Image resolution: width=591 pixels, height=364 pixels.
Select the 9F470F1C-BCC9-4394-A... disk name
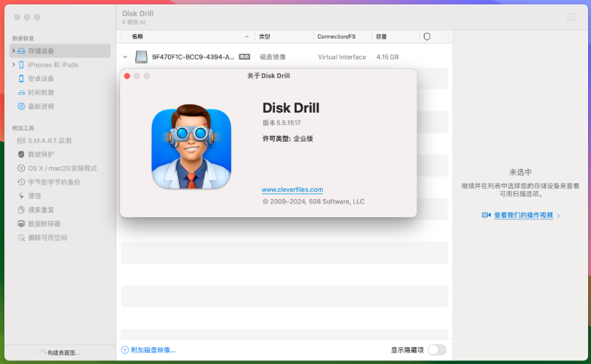pos(193,57)
